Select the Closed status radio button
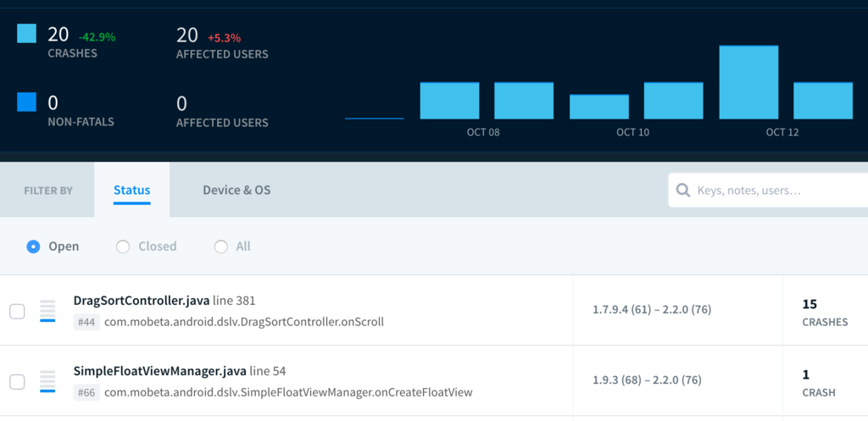This screenshot has width=868, height=421. tap(123, 247)
